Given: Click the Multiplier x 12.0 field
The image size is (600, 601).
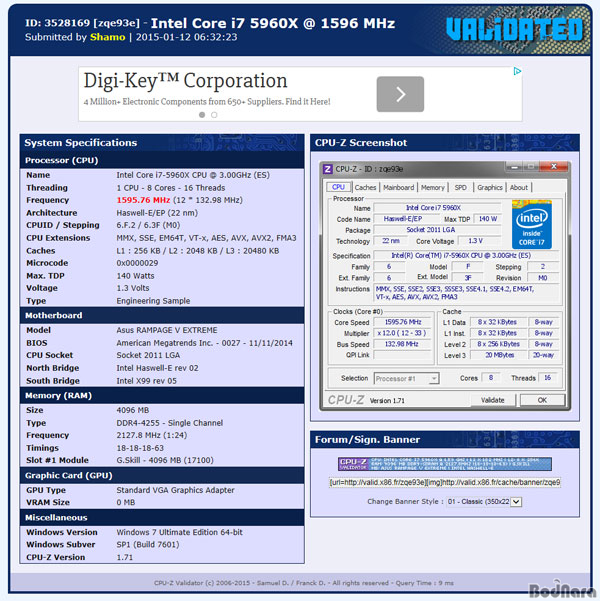Looking at the screenshot, I should 403,333.
